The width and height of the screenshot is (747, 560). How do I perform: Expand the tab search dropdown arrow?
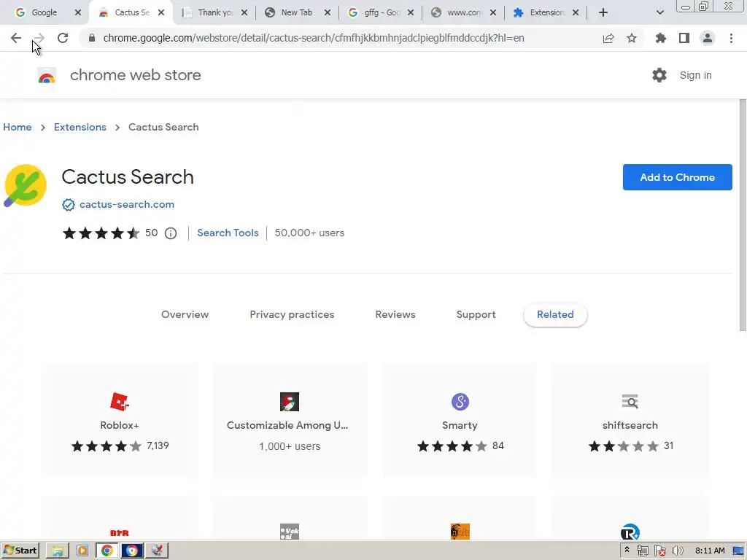click(x=659, y=12)
